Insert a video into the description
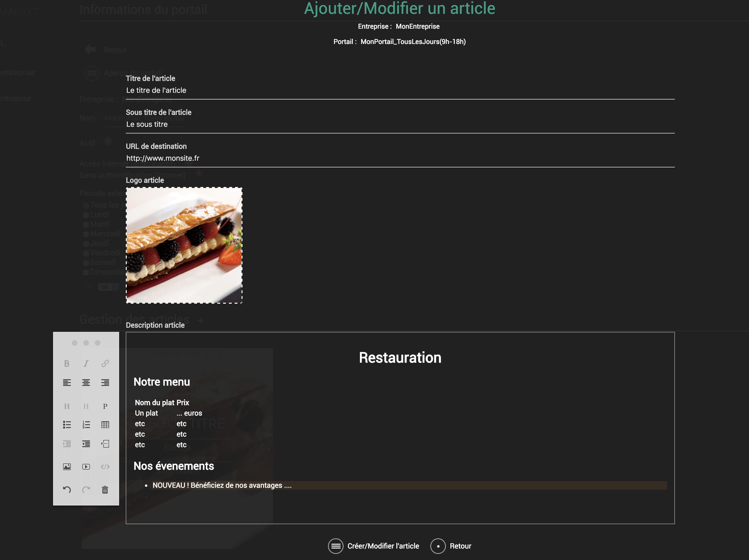 click(86, 467)
